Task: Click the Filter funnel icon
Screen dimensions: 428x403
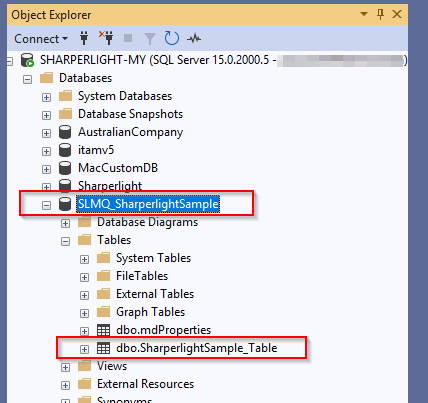Action: 150,39
